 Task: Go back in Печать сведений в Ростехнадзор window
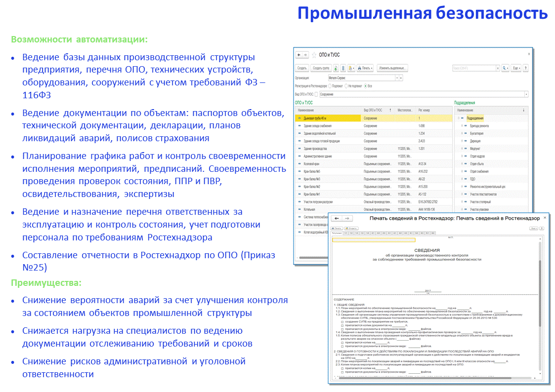point(337,218)
